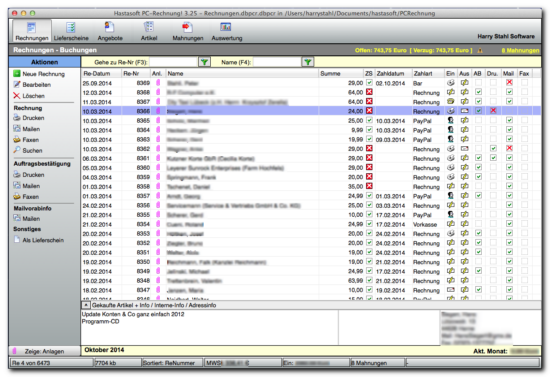Click the warning icon beside Verzug amount

(x=480, y=51)
